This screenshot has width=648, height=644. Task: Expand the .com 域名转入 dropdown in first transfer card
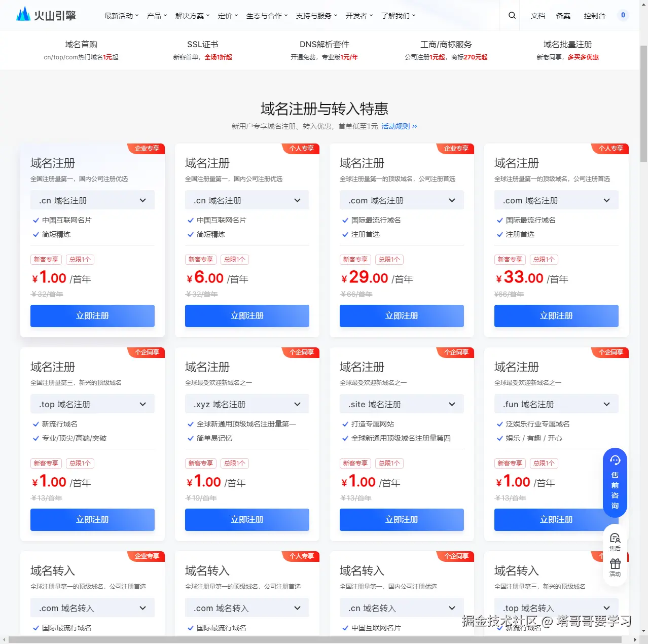(x=92, y=608)
